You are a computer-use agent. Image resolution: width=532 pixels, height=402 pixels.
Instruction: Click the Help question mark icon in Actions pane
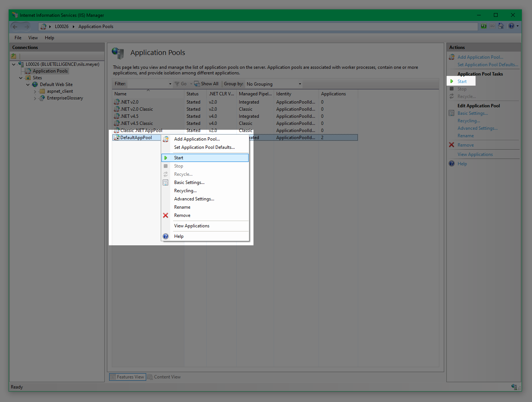[x=452, y=164]
